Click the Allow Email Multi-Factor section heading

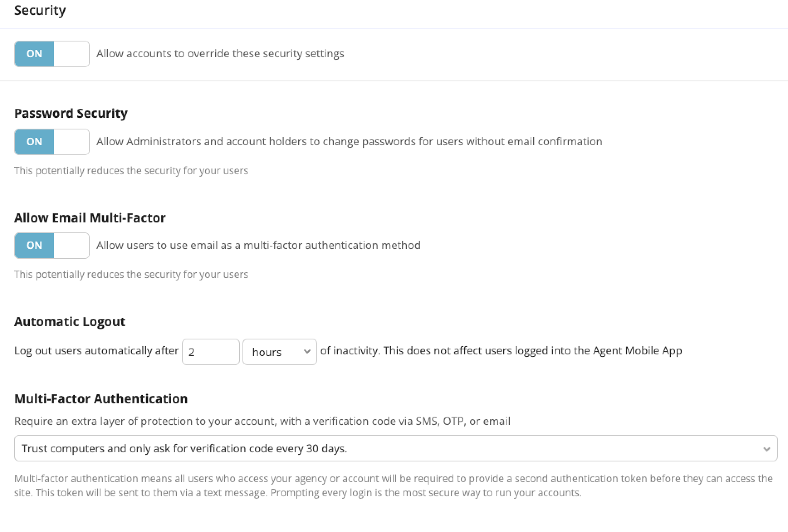(90, 218)
